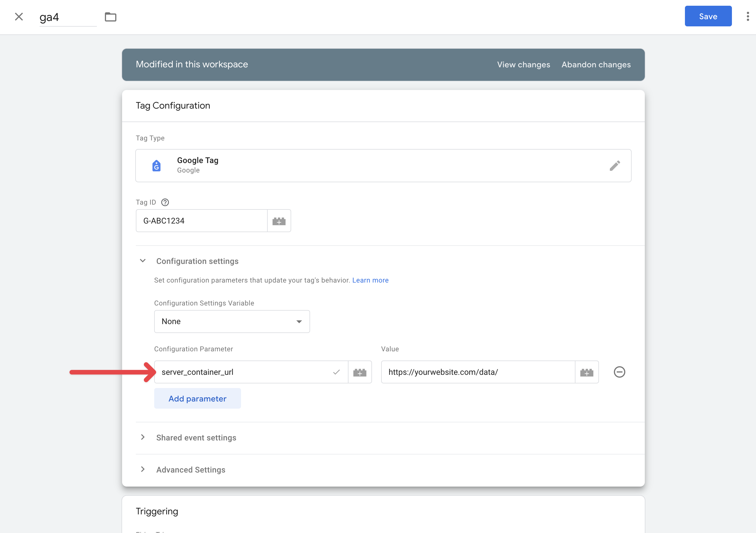Focus the Tag ID input field
The width and height of the screenshot is (756, 533).
[201, 221]
